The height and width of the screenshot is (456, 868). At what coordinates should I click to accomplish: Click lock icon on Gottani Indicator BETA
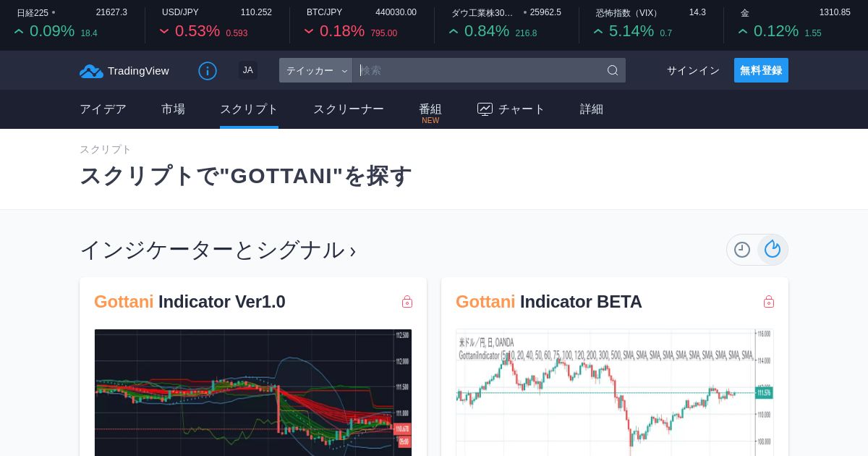tap(769, 302)
